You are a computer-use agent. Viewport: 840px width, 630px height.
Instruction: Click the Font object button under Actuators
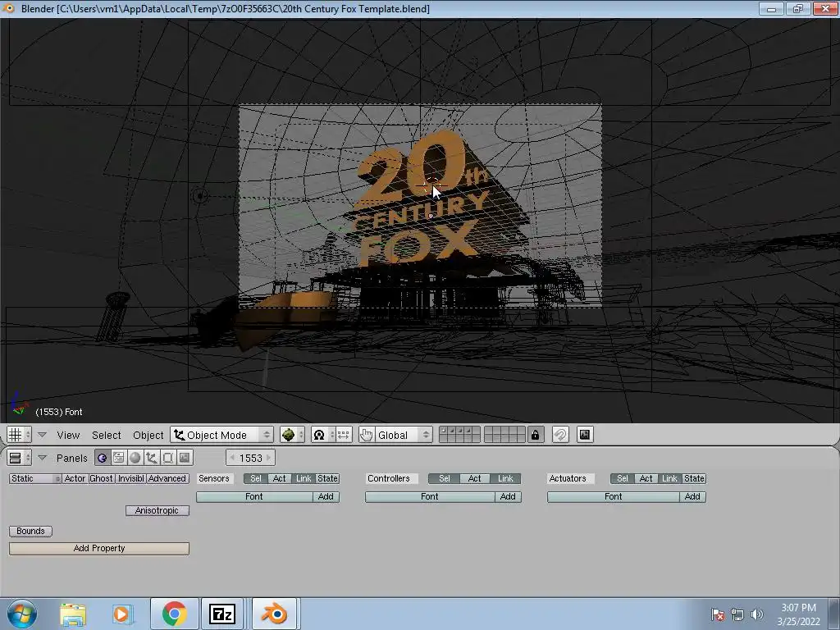click(x=614, y=496)
